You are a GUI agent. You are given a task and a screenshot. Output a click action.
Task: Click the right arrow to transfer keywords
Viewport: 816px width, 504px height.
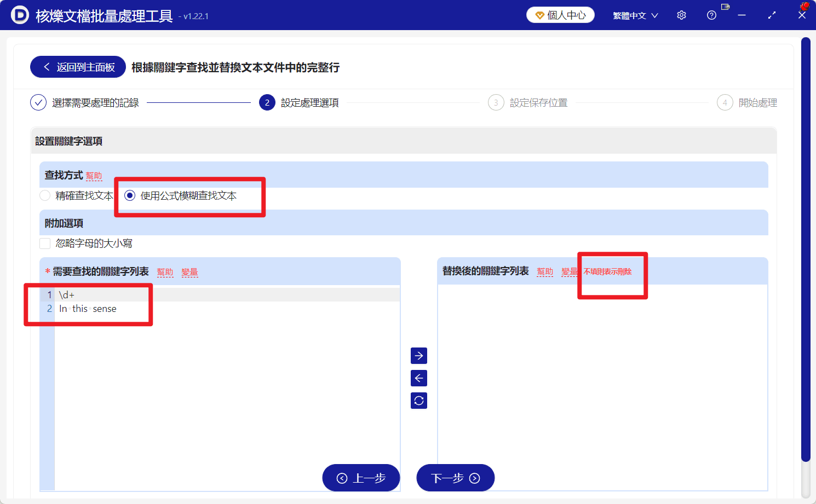(418, 355)
